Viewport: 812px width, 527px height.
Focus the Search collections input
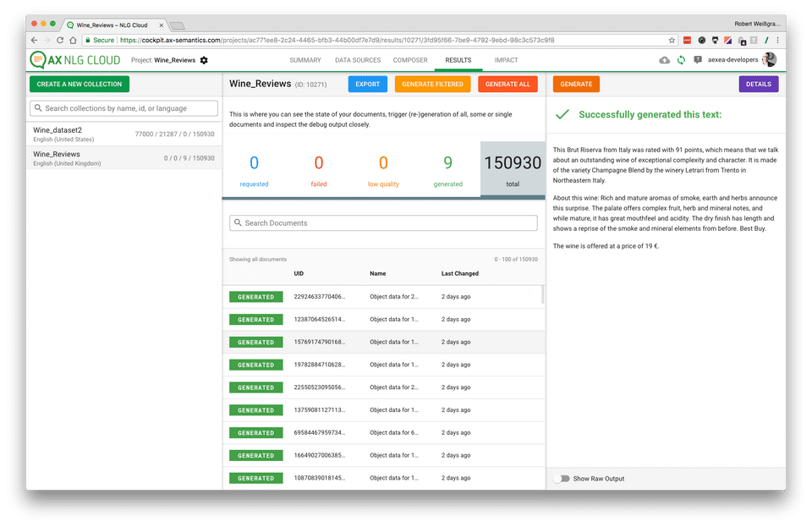123,108
